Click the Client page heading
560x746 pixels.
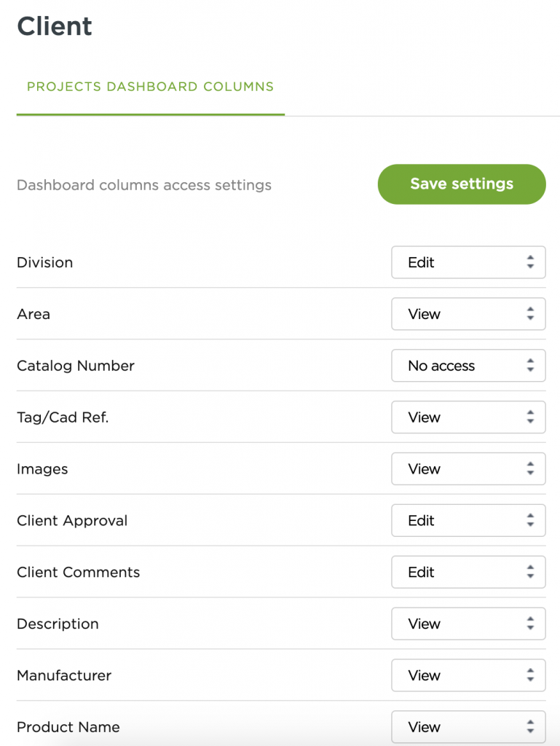[55, 27]
